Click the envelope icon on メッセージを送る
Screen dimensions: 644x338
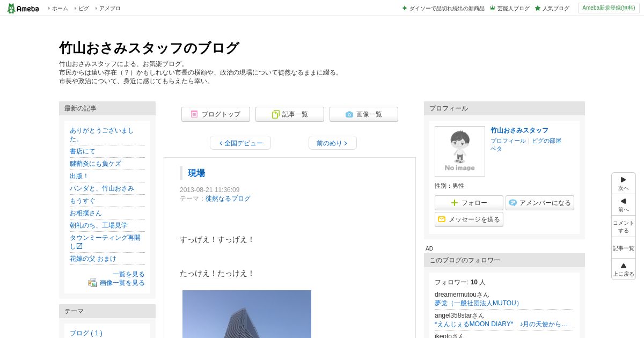tap(442, 219)
